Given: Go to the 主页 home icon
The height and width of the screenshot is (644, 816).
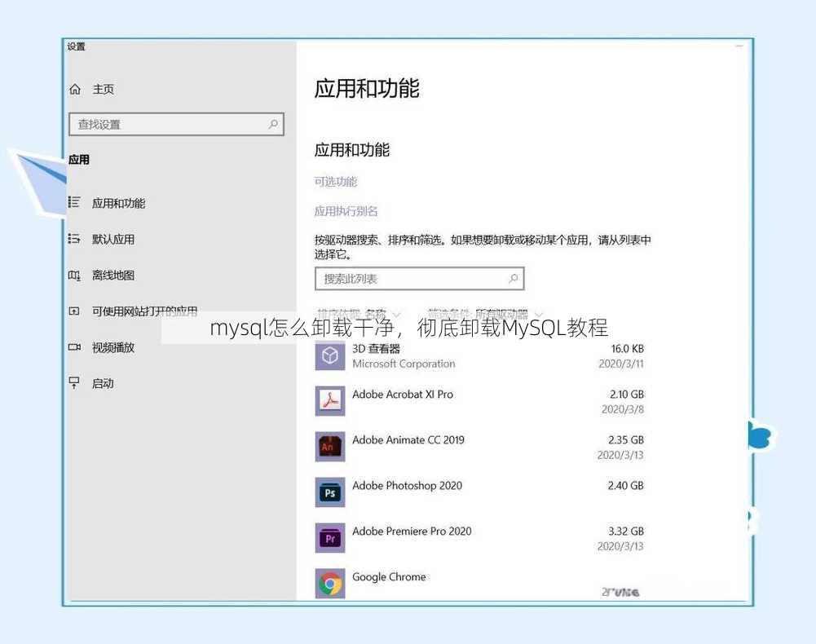Looking at the screenshot, I should coord(76,90).
